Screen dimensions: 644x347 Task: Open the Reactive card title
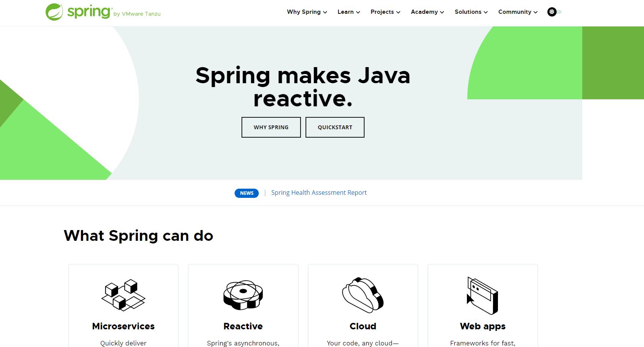[243, 326]
